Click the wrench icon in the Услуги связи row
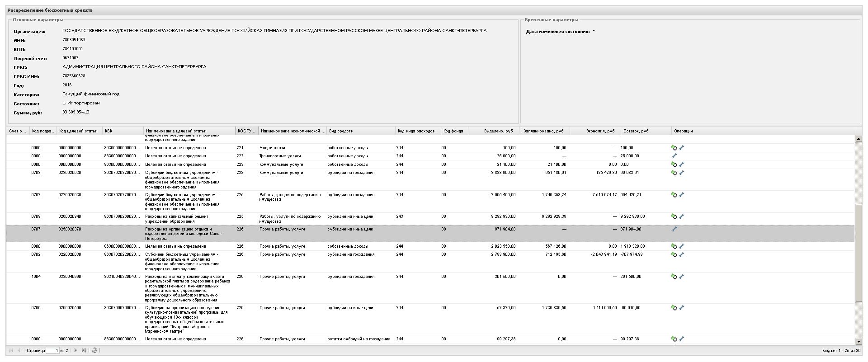Screen dimensions: 868x362 point(682,148)
